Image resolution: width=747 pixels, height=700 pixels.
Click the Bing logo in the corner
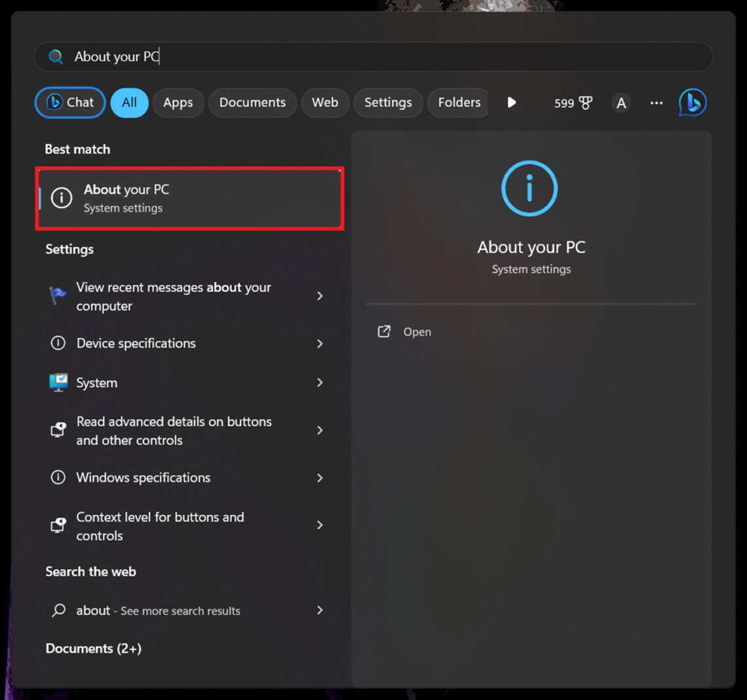point(693,102)
